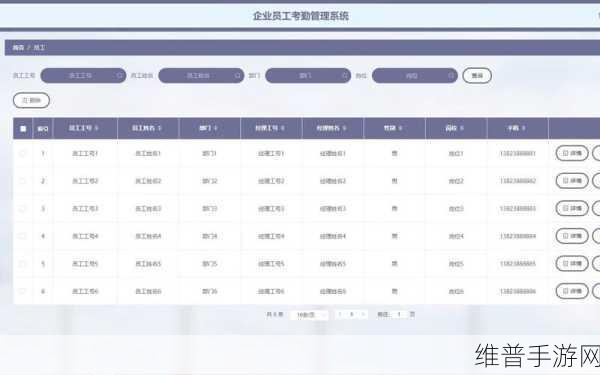The image size is (600, 375).
Task: Click the 企业员工考勤管理系统 title
Action: point(301,16)
